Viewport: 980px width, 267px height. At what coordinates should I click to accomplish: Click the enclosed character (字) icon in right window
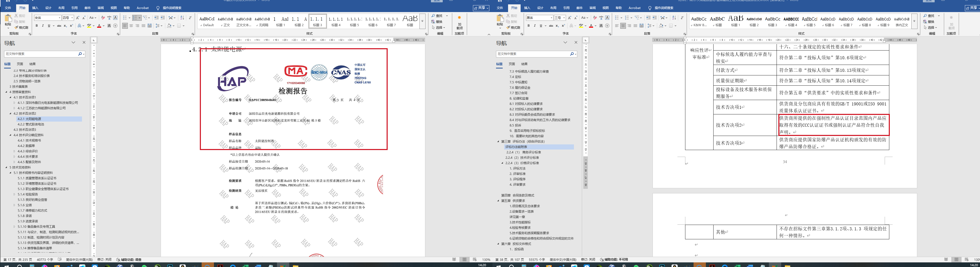coord(607,26)
